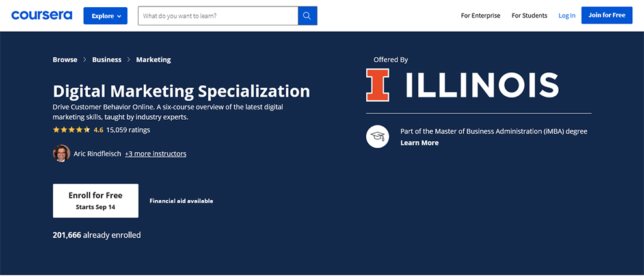Click the '201,666 already enrolled' text

click(96, 236)
